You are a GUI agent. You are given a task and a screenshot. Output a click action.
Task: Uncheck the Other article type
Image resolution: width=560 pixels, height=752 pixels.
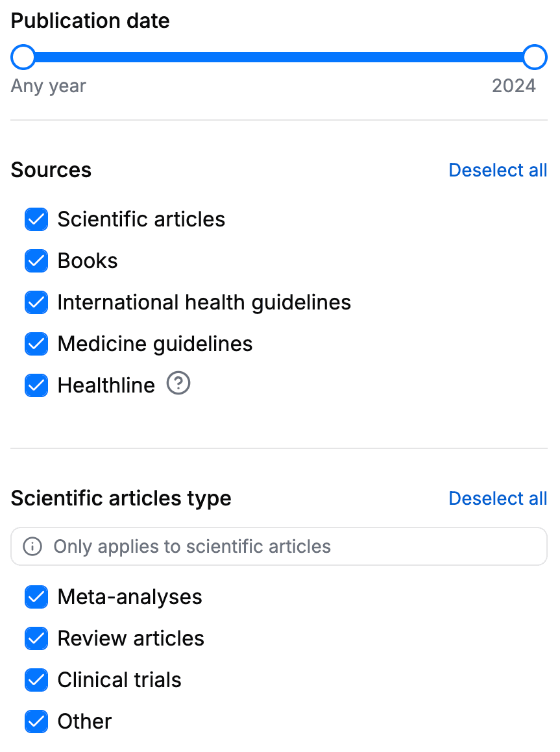(x=36, y=721)
